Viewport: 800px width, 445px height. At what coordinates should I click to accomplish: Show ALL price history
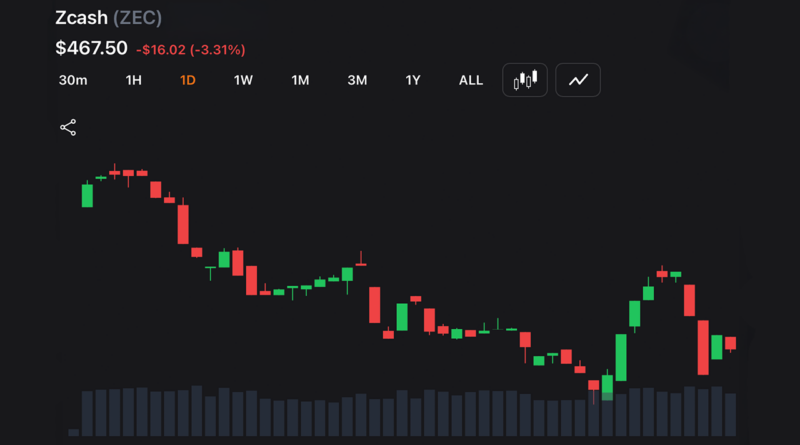click(x=470, y=81)
